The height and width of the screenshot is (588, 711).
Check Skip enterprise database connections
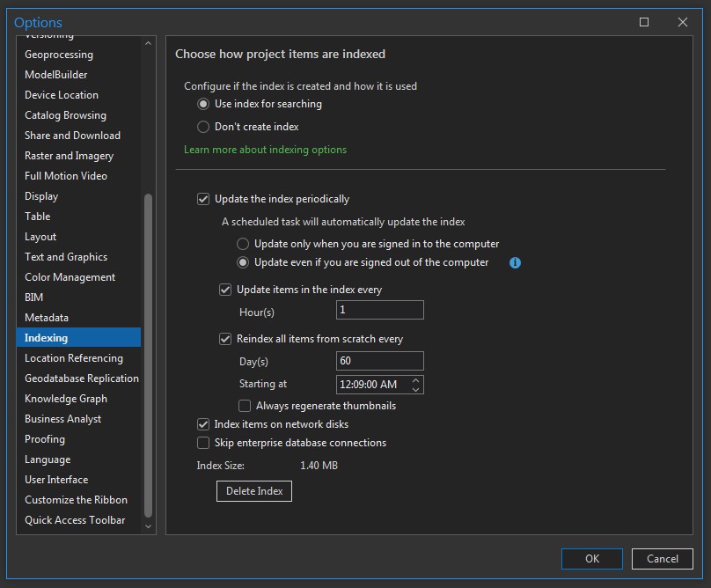pos(203,443)
